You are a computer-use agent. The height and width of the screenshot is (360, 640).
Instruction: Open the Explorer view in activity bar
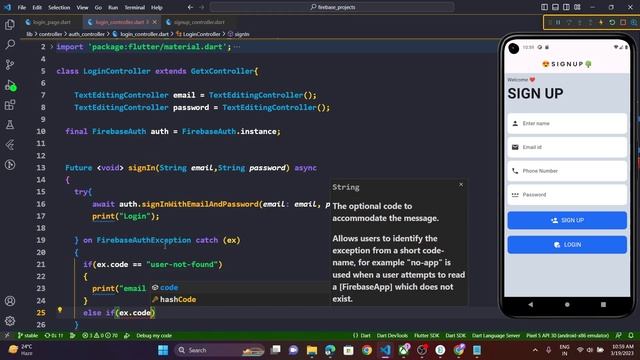pyautogui.click(x=10, y=24)
